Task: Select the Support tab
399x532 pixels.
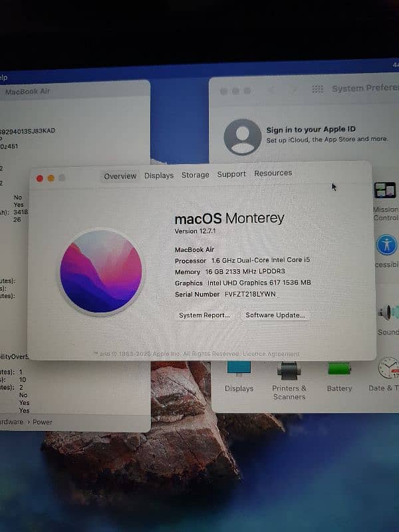Action: click(231, 174)
